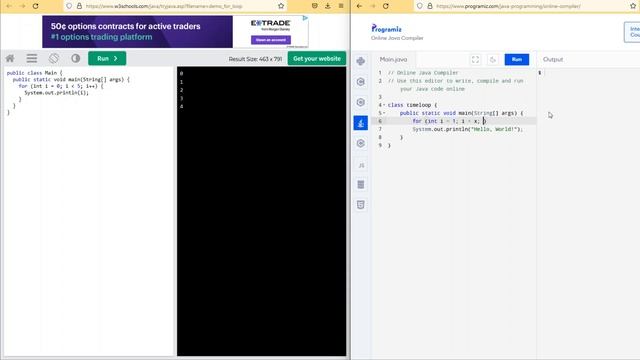Go forward in the Programiz browser window
640x360 pixels.
pyautogui.click(x=373, y=6)
